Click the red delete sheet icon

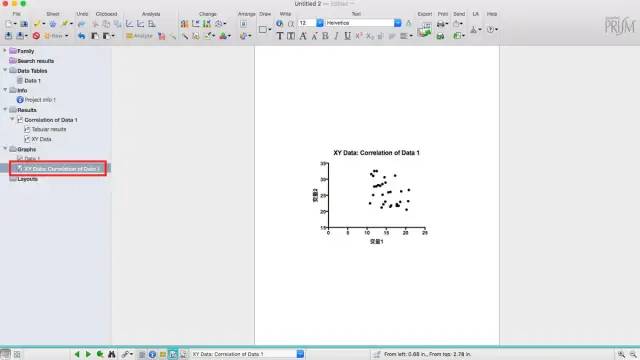coord(36,36)
